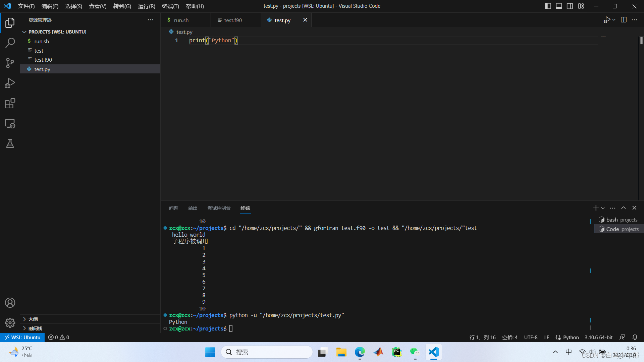Switch to the test.f90 tab
The width and height of the screenshot is (644, 362).
tap(236, 20)
